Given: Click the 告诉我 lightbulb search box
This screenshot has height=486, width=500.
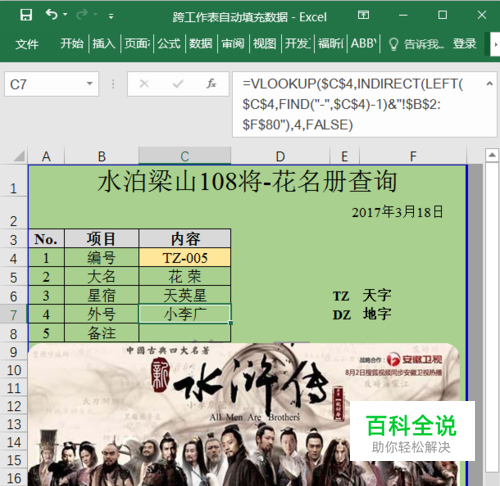Looking at the screenshot, I should (416, 44).
